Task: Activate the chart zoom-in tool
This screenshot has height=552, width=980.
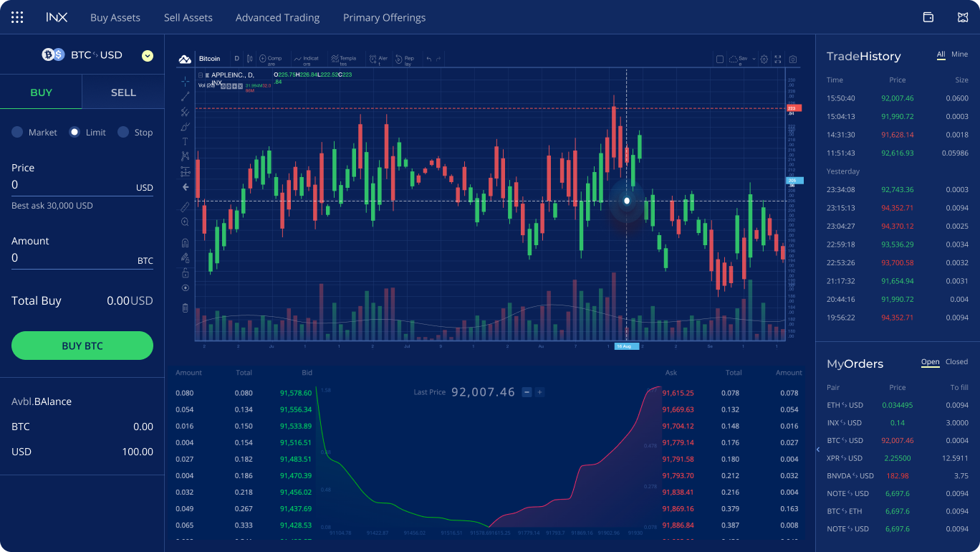Action: point(185,222)
